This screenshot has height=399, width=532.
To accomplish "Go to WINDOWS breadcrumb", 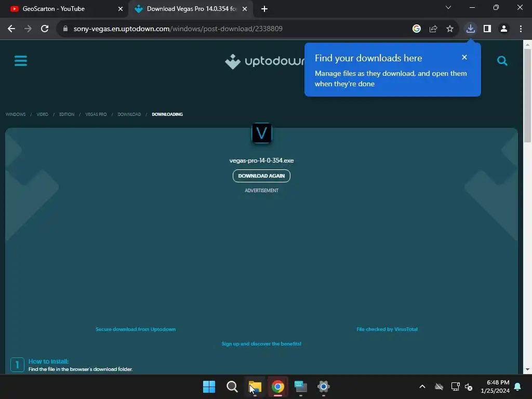I will click(16, 114).
